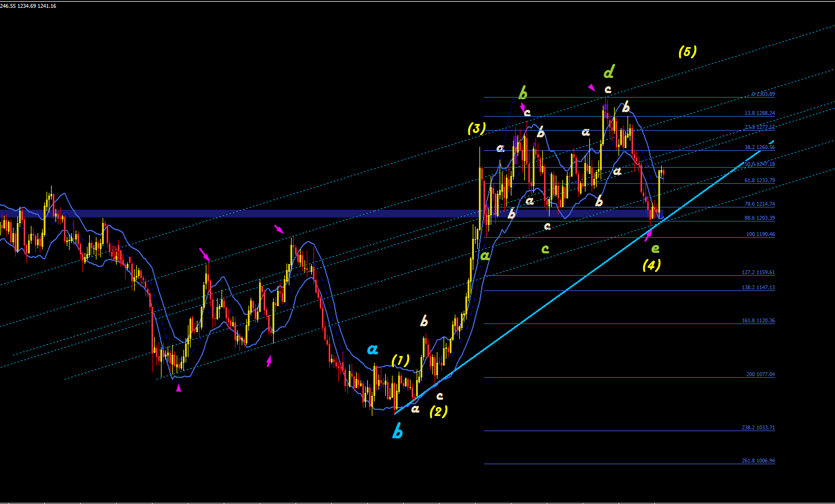Select the yellow wave label (2)
The width and height of the screenshot is (835, 504).
tap(439, 411)
